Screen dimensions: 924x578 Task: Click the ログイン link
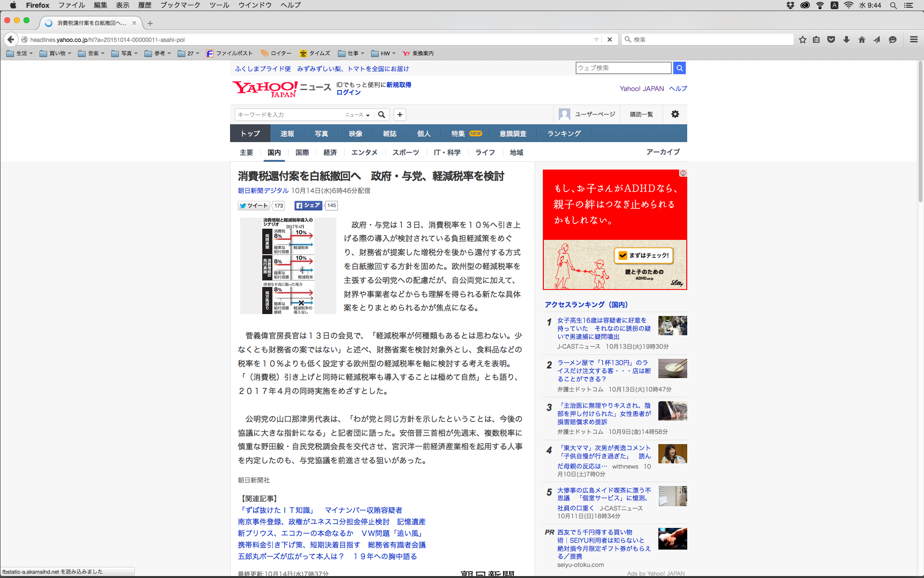(348, 92)
